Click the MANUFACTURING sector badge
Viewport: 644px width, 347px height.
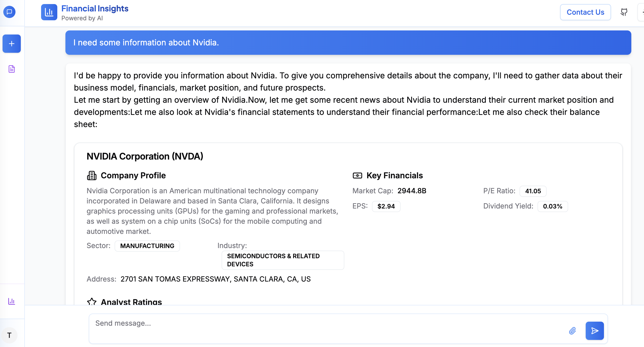tap(147, 246)
